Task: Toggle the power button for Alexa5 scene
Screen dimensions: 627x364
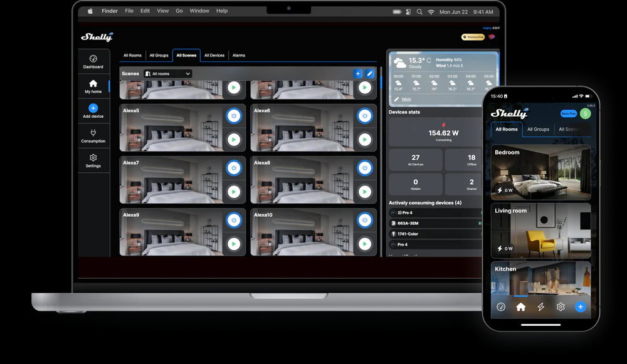Action: [x=234, y=116]
